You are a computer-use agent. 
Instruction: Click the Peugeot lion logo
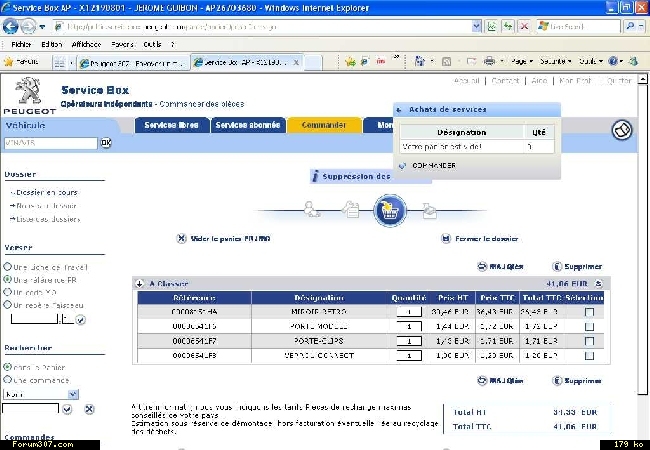pyautogui.click(x=28, y=90)
